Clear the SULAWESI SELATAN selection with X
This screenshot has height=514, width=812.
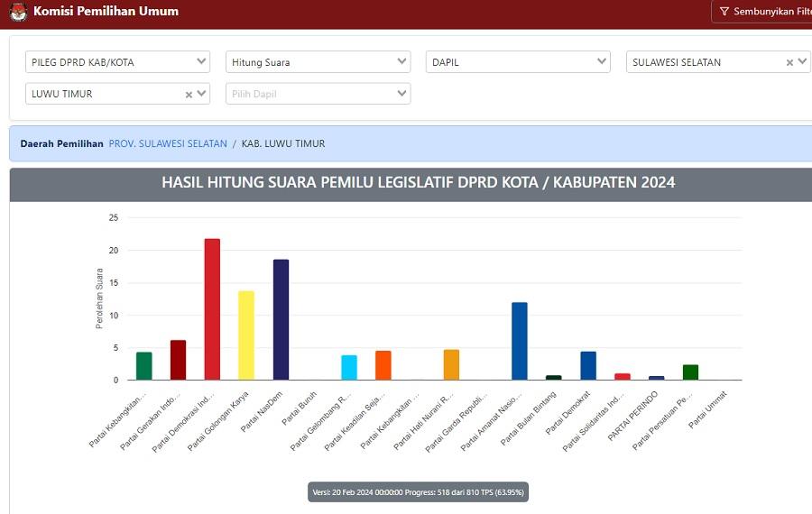pyautogui.click(x=789, y=62)
